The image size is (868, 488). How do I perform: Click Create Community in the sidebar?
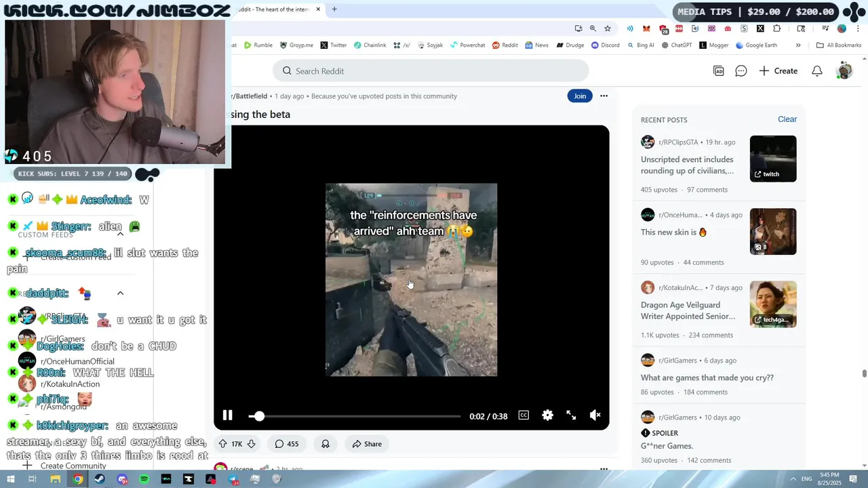(x=73, y=466)
